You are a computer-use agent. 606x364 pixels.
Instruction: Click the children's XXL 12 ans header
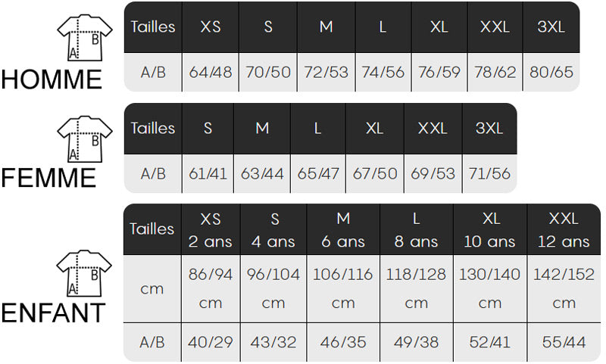click(563, 230)
